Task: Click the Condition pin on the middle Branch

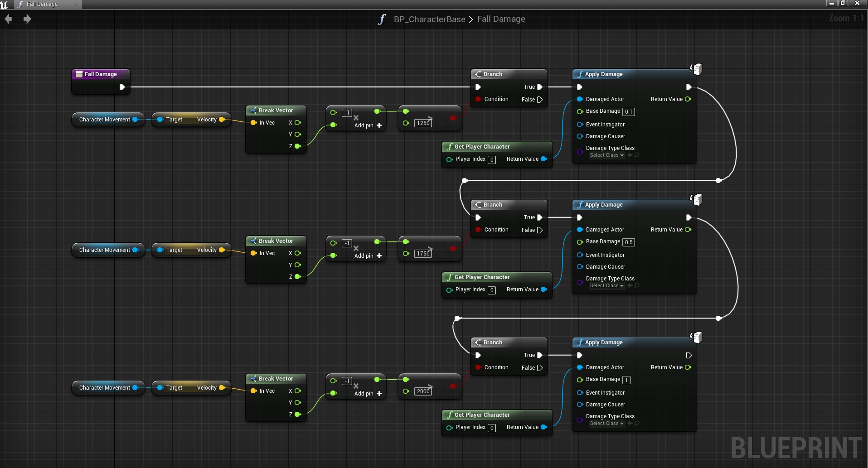Action: (x=478, y=230)
